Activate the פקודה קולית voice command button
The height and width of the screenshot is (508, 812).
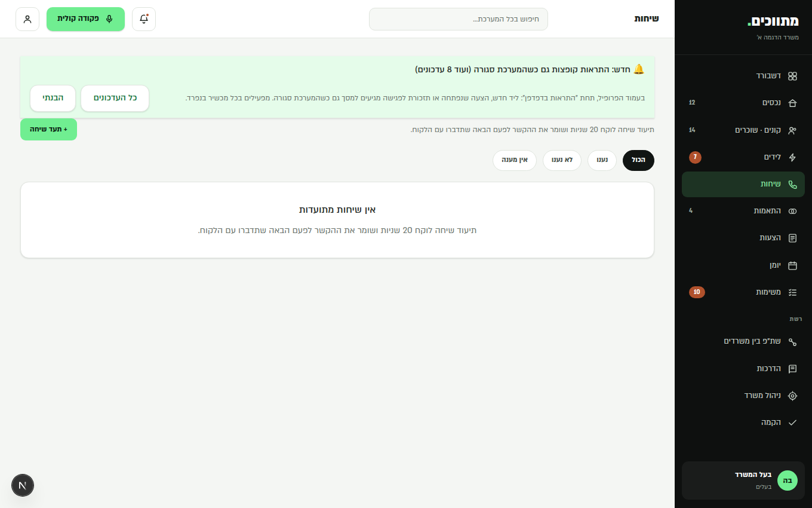pos(85,19)
